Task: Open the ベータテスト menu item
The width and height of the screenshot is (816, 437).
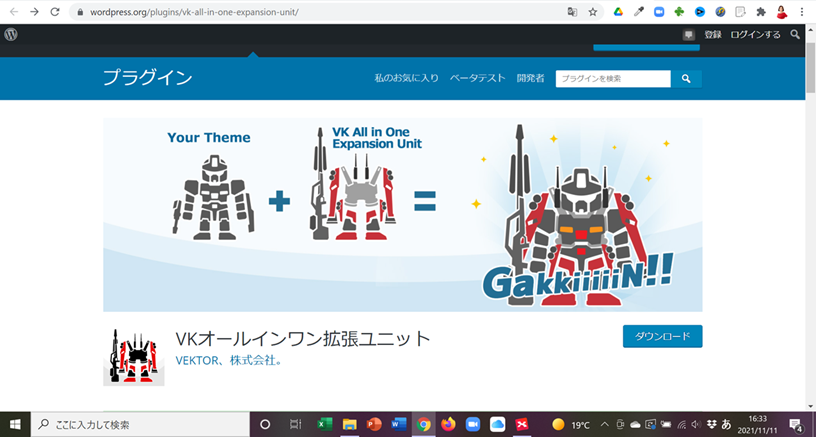Action: (x=478, y=78)
